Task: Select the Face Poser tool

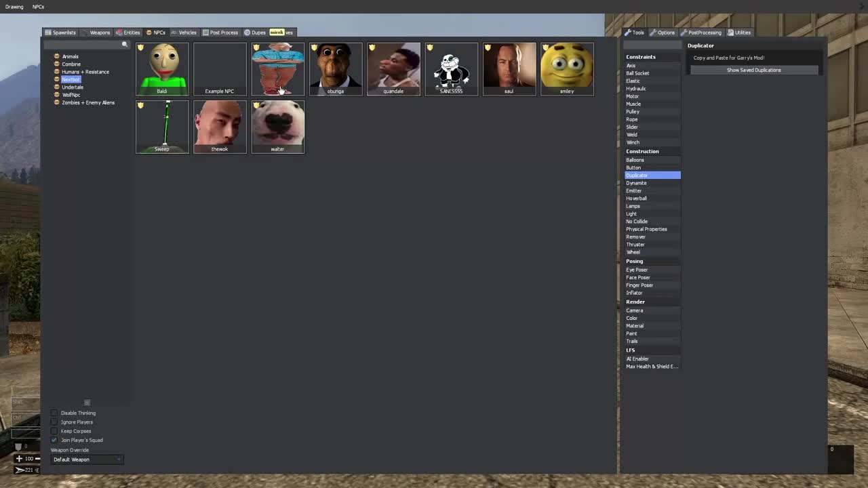Action: tap(652, 277)
